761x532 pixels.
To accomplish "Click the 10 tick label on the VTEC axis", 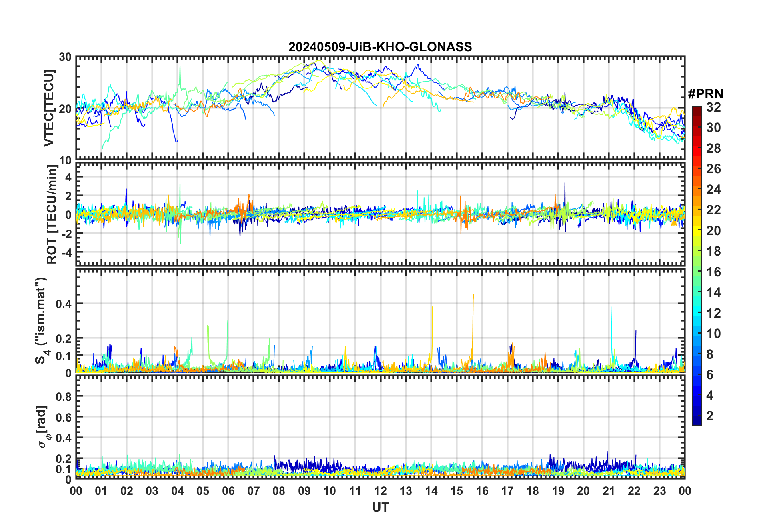I will [x=65, y=160].
